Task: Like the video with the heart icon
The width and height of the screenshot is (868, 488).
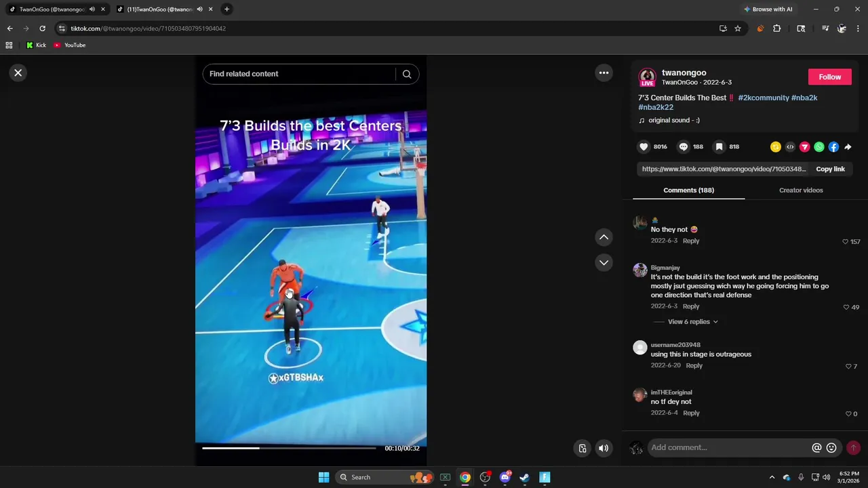Action: click(644, 146)
